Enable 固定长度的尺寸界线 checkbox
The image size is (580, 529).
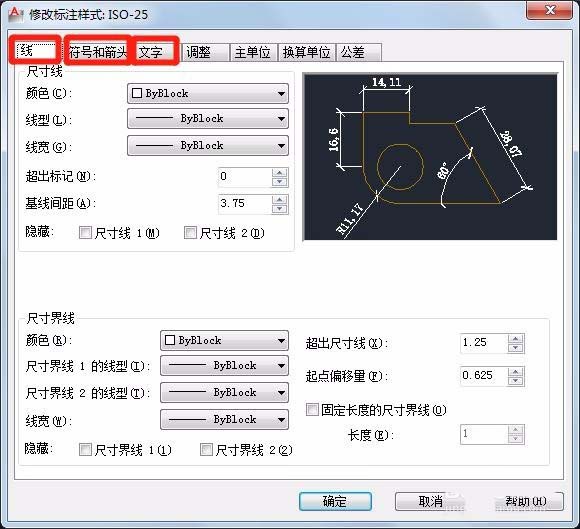(312, 410)
